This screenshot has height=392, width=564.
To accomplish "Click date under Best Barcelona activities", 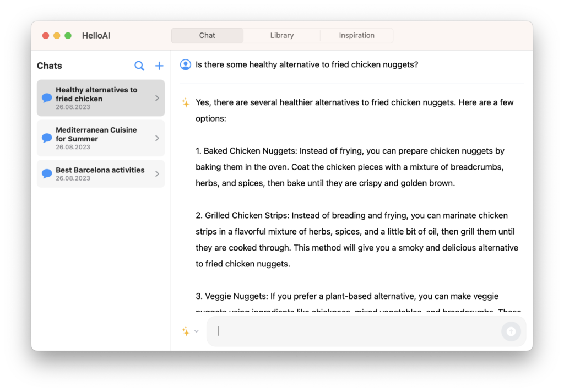I will (73, 178).
